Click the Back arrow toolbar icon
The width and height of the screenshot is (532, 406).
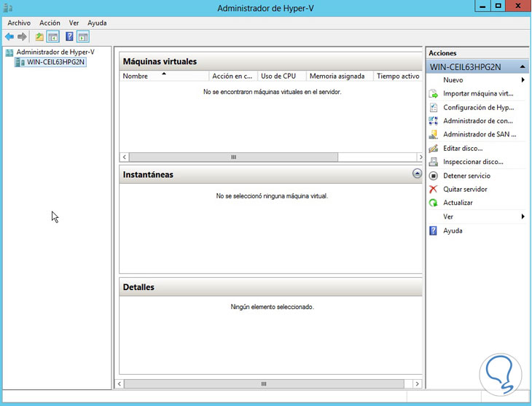[x=9, y=36]
